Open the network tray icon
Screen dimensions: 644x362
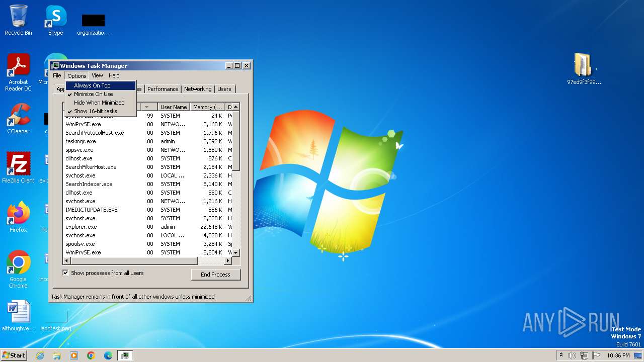tap(584, 355)
